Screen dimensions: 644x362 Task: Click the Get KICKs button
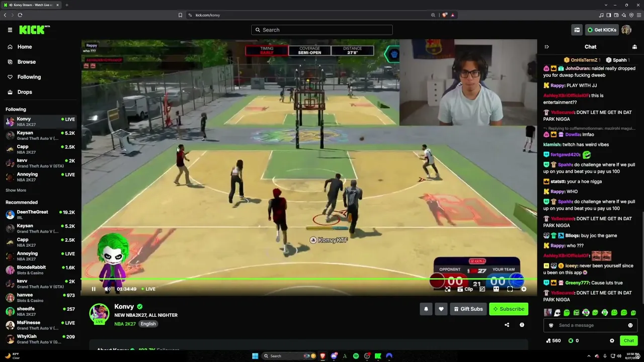point(602,30)
